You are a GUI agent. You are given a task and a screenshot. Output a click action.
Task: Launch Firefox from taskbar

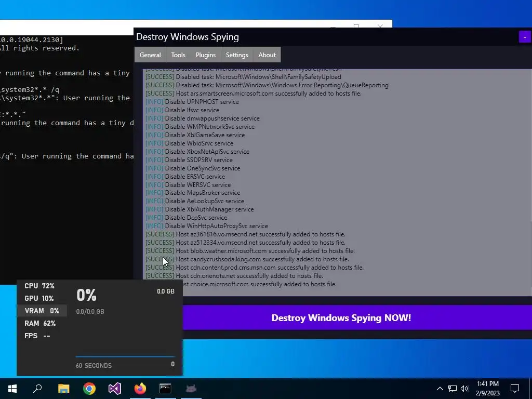(x=140, y=389)
